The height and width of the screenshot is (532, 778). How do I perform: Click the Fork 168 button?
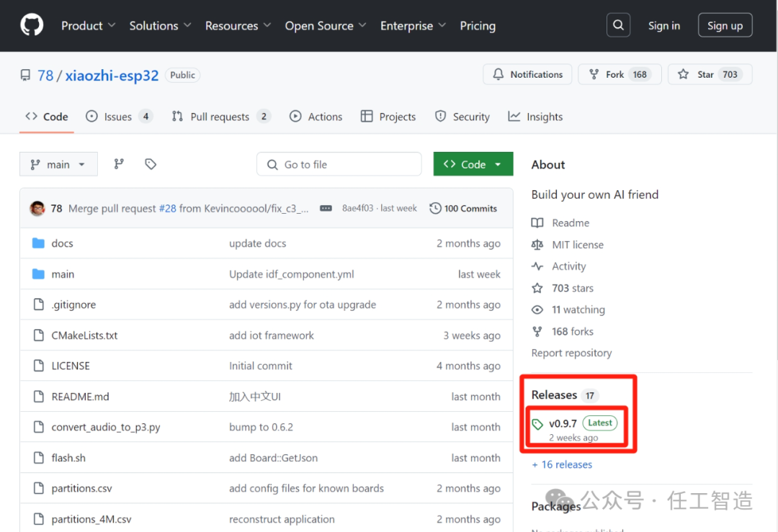[x=620, y=74]
